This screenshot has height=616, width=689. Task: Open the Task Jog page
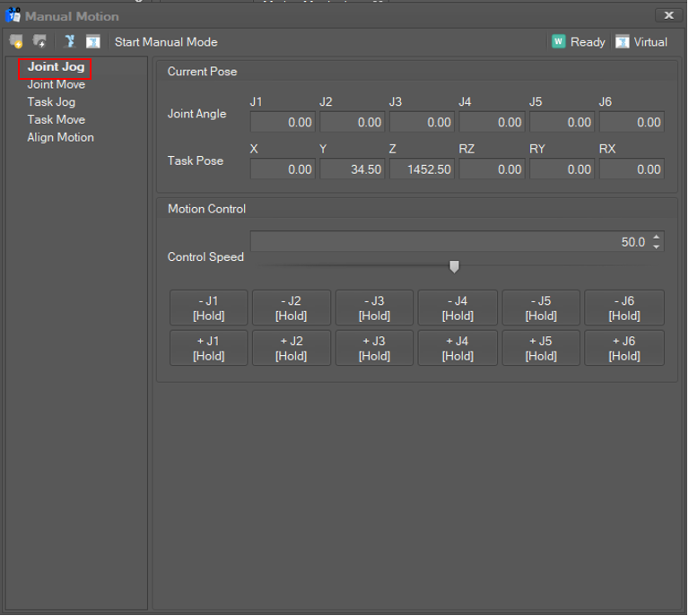point(51,102)
